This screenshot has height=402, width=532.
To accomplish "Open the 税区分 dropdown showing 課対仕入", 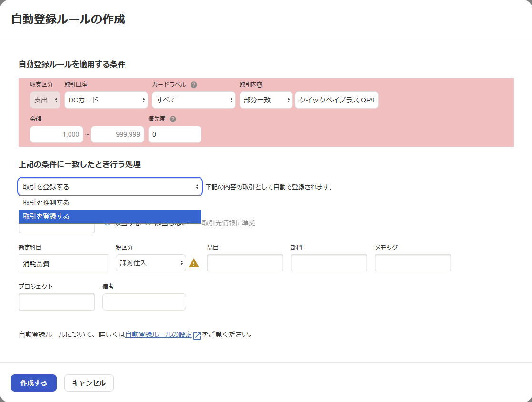I will pos(151,263).
